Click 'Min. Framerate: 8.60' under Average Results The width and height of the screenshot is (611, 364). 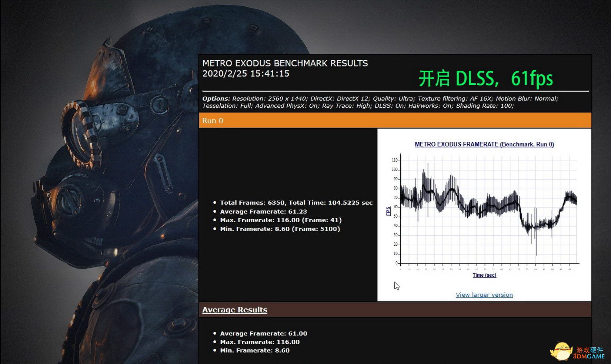click(x=255, y=351)
